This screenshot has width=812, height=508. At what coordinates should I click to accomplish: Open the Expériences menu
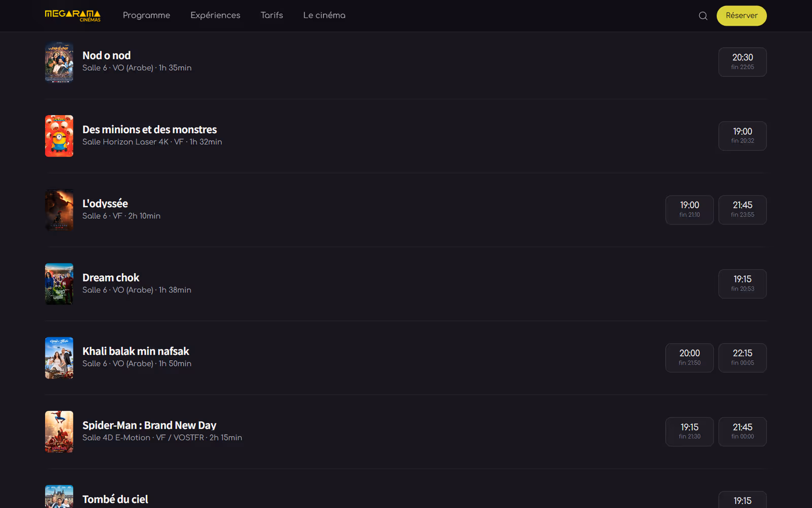(x=215, y=15)
